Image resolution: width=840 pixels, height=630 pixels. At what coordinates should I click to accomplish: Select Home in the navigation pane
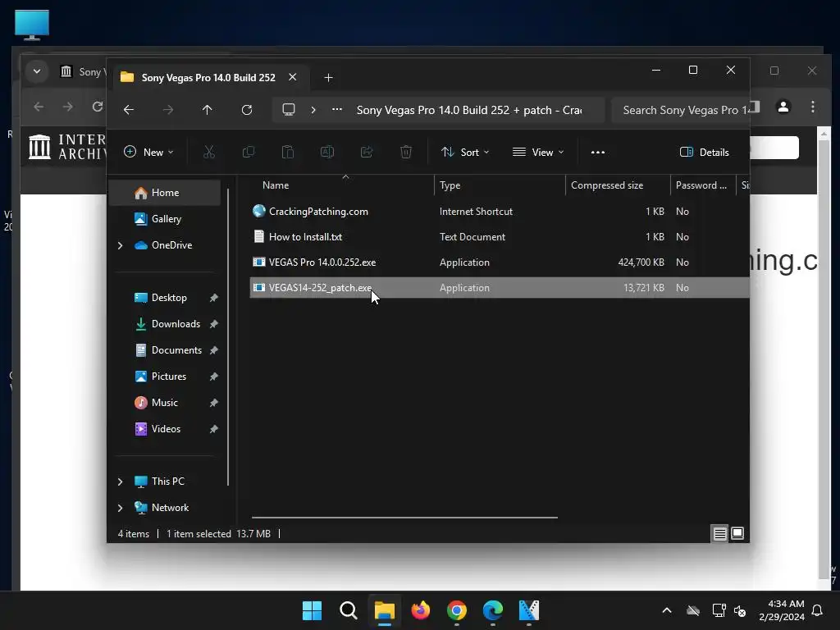pyautogui.click(x=165, y=193)
